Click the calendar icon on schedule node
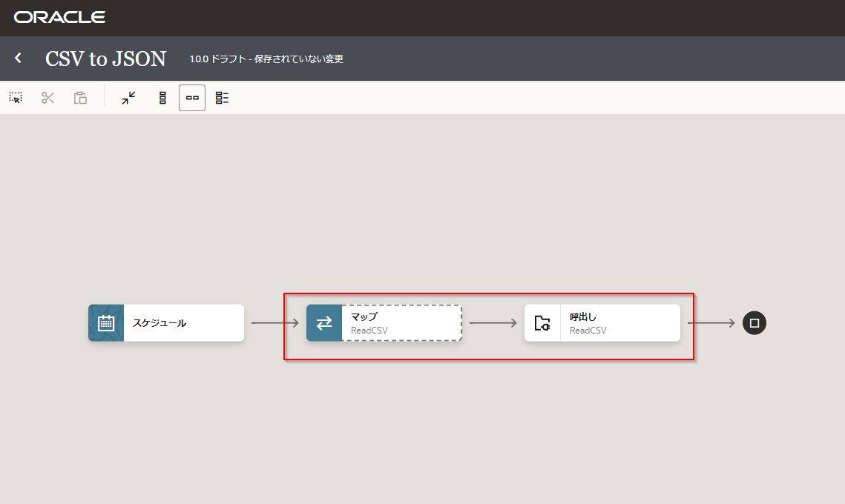 106,323
